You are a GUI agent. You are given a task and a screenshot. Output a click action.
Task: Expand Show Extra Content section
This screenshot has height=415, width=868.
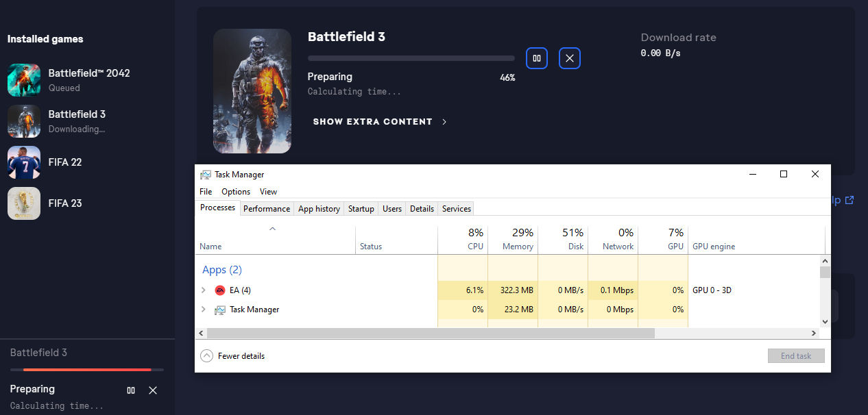(x=380, y=122)
